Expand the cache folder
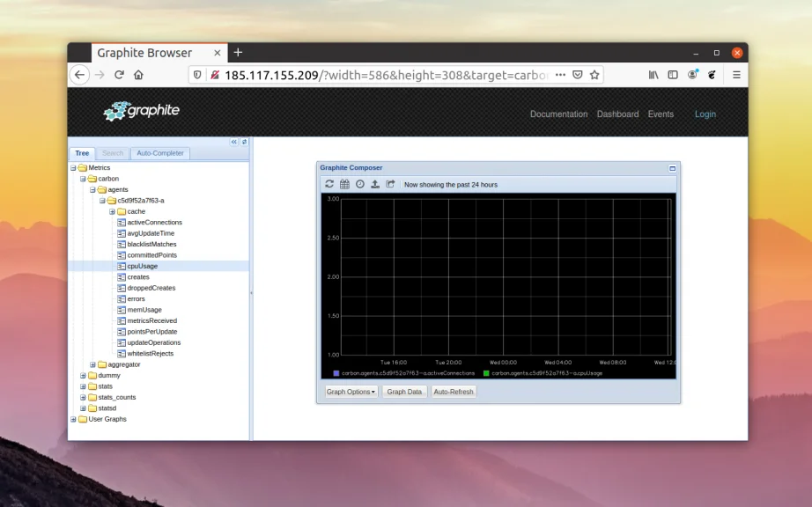This screenshot has width=812, height=507. pos(112,211)
